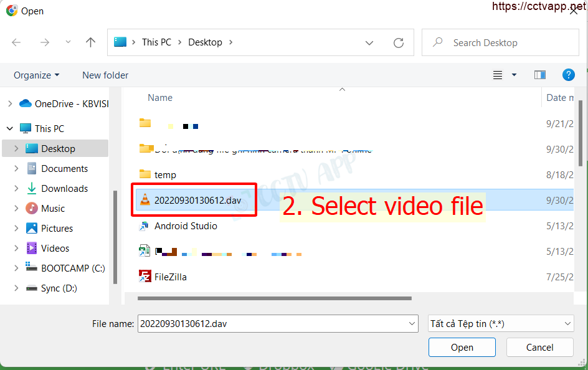This screenshot has height=370, width=588.
Task: Click the horizontal scrollbar in file list
Action: point(274,298)
